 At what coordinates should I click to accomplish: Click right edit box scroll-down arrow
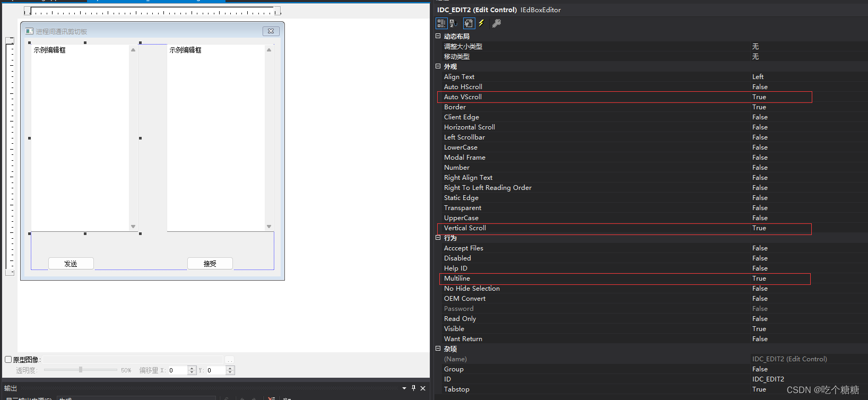tap(269, 227)
